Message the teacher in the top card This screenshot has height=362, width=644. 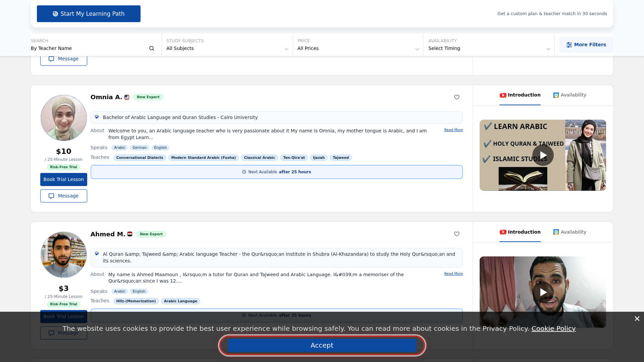[64, 59]
